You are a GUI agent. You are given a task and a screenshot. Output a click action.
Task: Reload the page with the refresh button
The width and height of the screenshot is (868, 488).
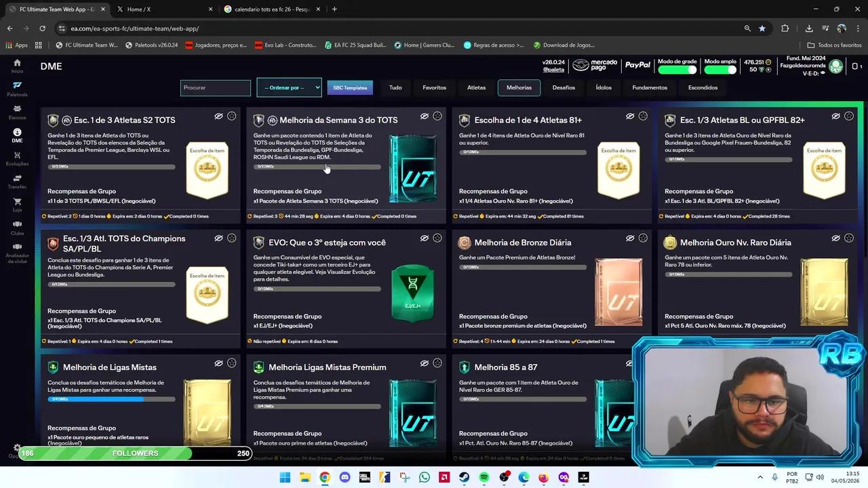pos(42,28)
